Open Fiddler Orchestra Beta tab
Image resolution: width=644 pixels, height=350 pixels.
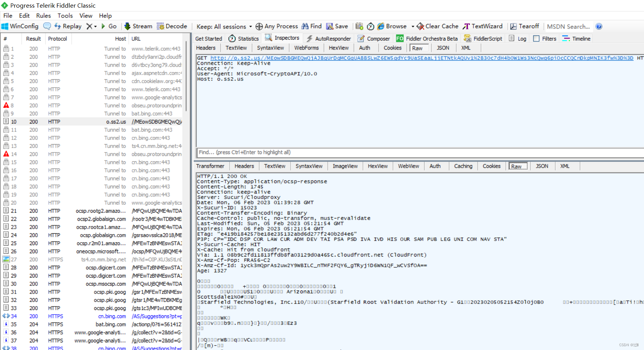click(x=427, y=39)
